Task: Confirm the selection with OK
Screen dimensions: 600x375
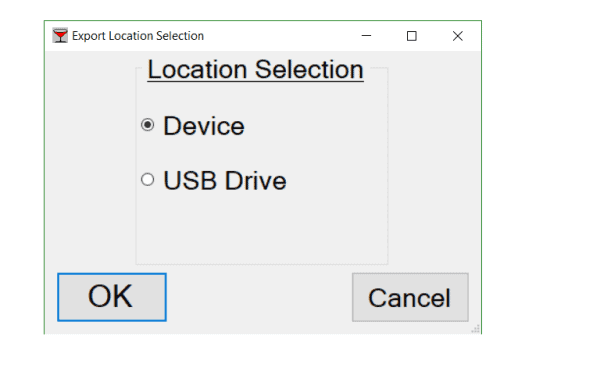Action: click(112, 297)
